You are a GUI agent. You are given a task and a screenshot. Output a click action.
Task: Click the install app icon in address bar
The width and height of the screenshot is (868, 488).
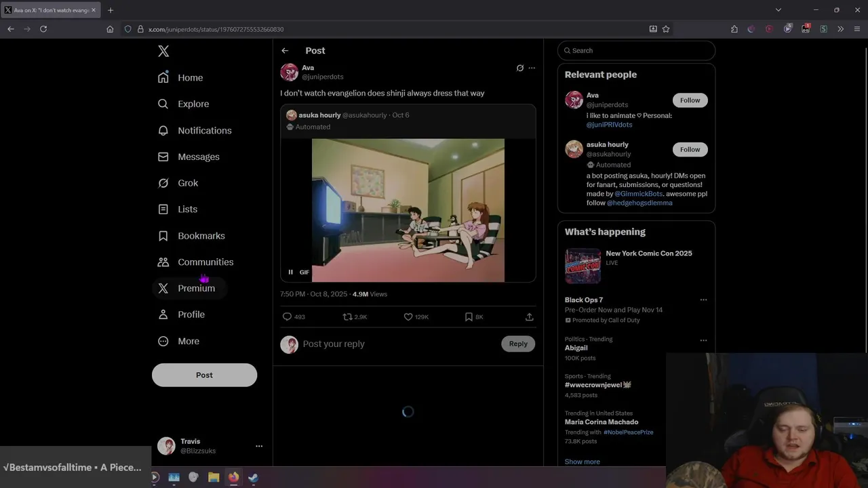pos(653,29)
